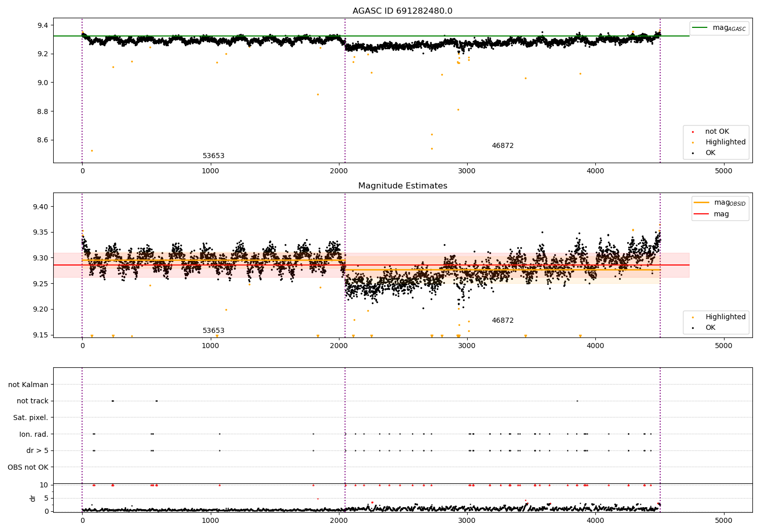This screenshot has width=760, height=532.
Task: Click the title 'AGASC ID 691282480.0'
Action: (402, 11)
